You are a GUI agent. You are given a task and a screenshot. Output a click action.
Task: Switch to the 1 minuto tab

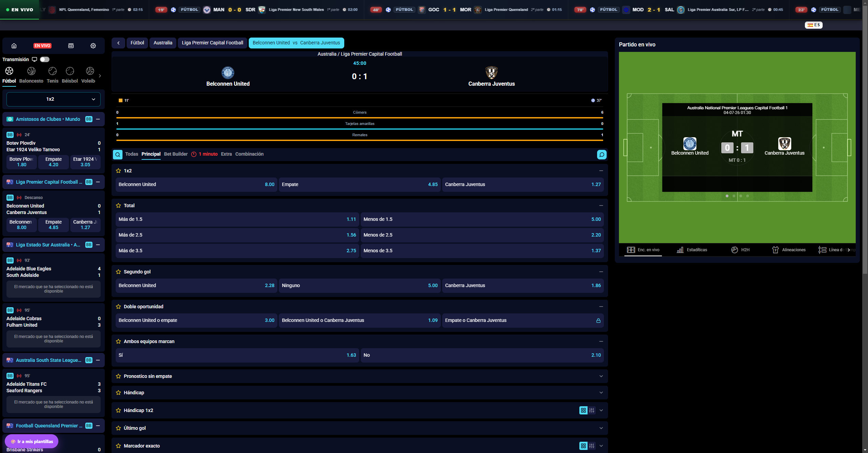pos(204,154)
